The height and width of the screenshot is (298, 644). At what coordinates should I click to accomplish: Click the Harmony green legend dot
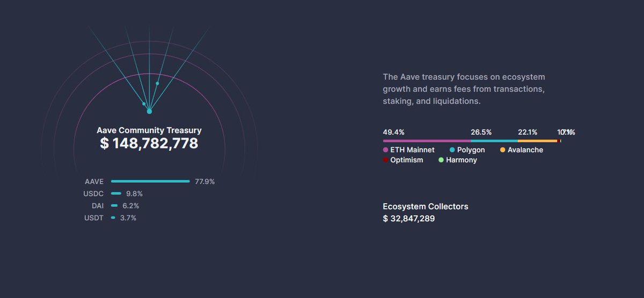coord(441,160)
